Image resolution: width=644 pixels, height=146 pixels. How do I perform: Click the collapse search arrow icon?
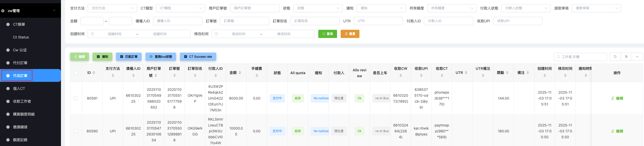637,57
